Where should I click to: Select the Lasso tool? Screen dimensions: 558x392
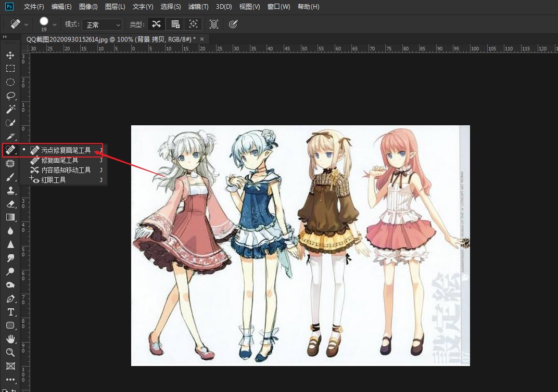click(x=10, y=96)
